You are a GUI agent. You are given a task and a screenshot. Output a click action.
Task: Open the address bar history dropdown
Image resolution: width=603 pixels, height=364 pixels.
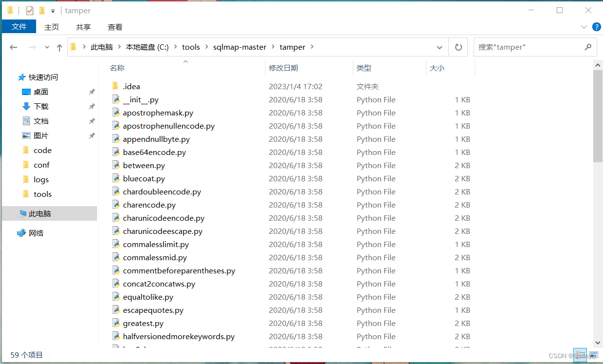[439, 47]
